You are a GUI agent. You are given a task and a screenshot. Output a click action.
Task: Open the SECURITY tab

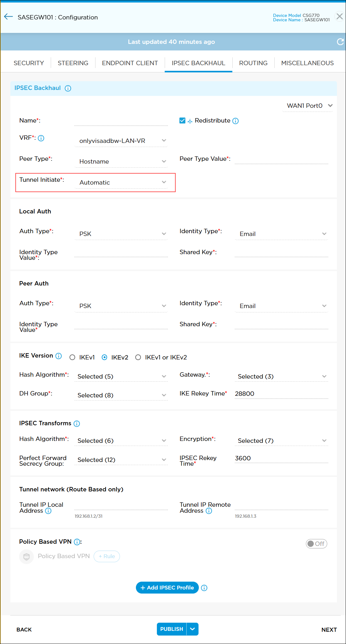click(x=29, y=63)
